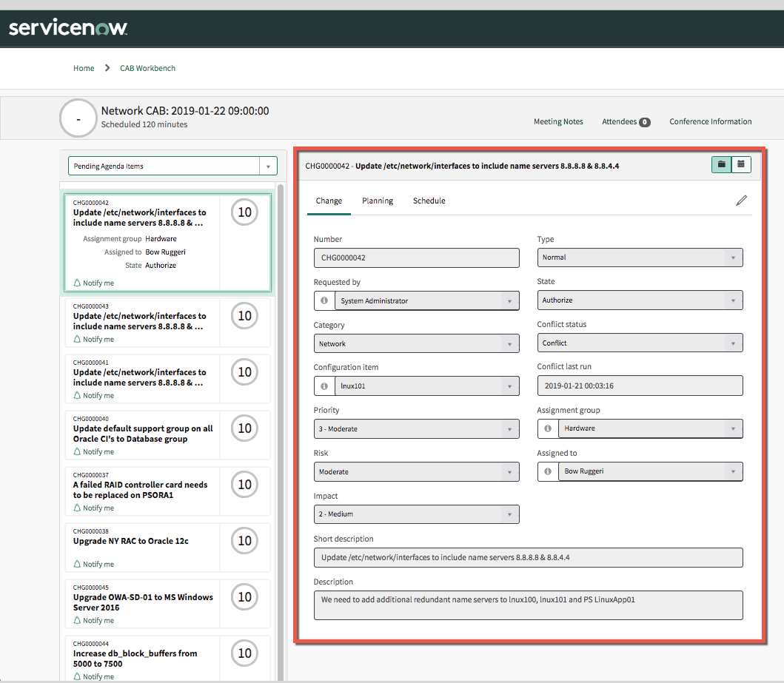The image size is (784, 683).
Task: Click the breadcrumb chevron after Home
Action: click(107, 68)
